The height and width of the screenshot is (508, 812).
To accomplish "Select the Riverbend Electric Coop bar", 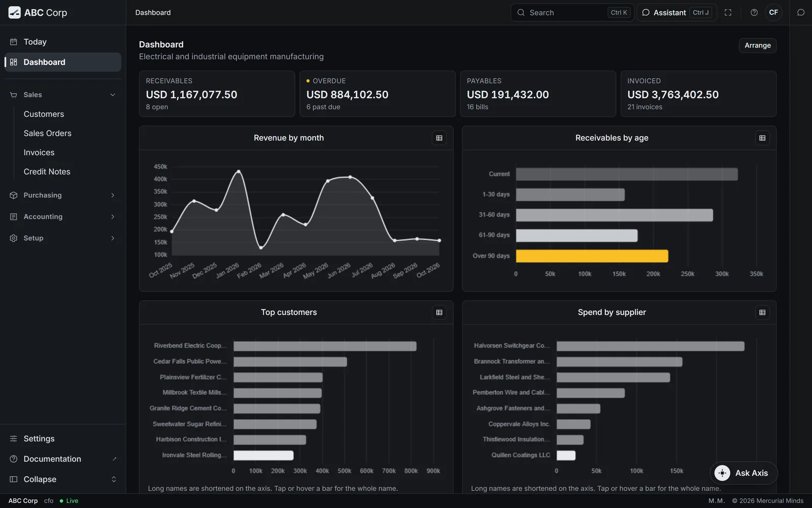I will [x=325, y=346].
